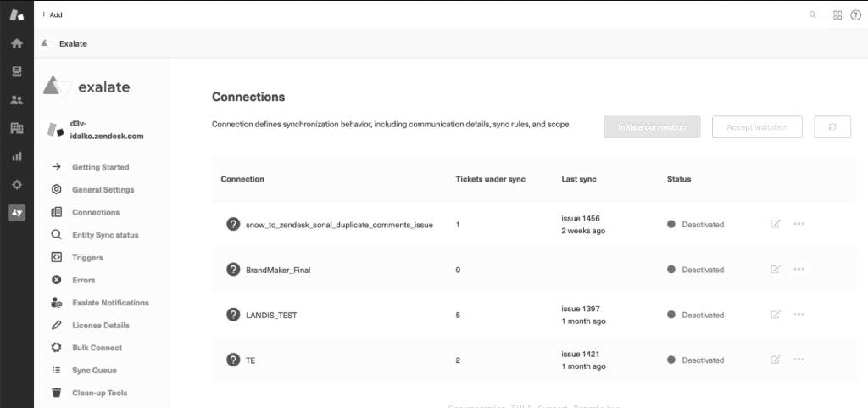This screenshot has height=408, width=868.
Task: Click the Last sync column header
Action: [579, 179]
